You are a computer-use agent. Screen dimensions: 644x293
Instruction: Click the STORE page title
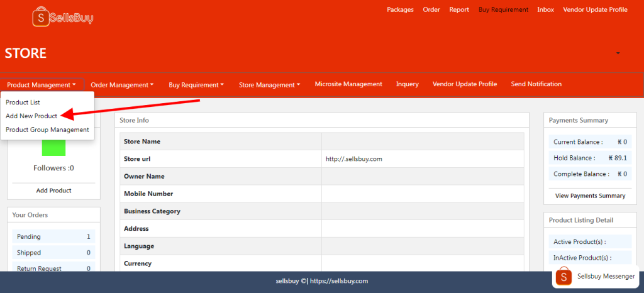tap(25, 53)
